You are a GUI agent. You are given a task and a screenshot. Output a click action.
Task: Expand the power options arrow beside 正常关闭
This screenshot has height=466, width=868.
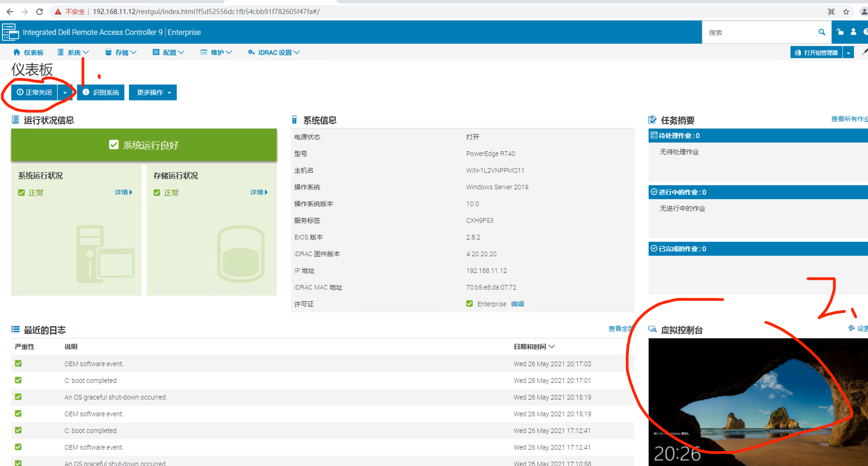coord(65,92)
